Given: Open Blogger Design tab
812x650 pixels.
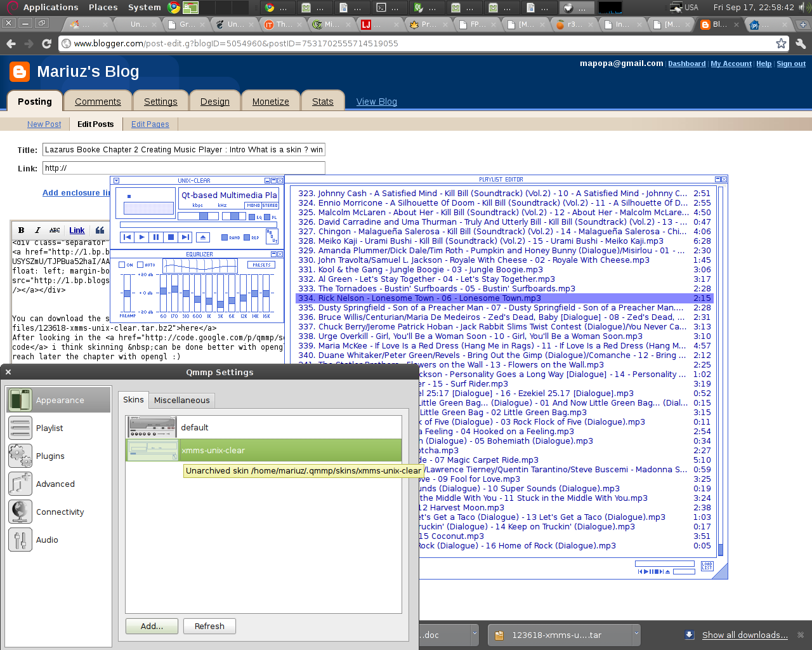Looking at the screenshot, I should [215, 102].
